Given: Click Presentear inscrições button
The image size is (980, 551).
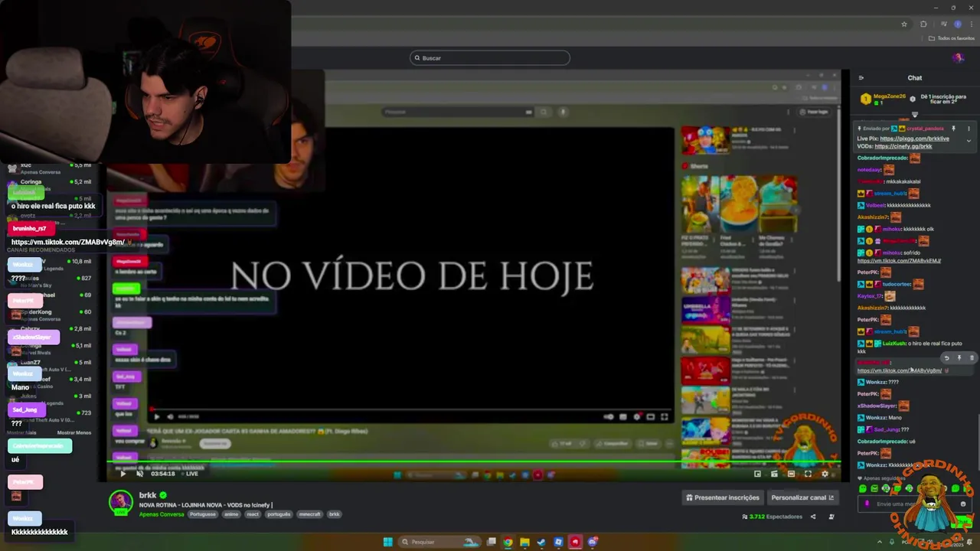Looking at the screenshot, I should click(723, 497).
